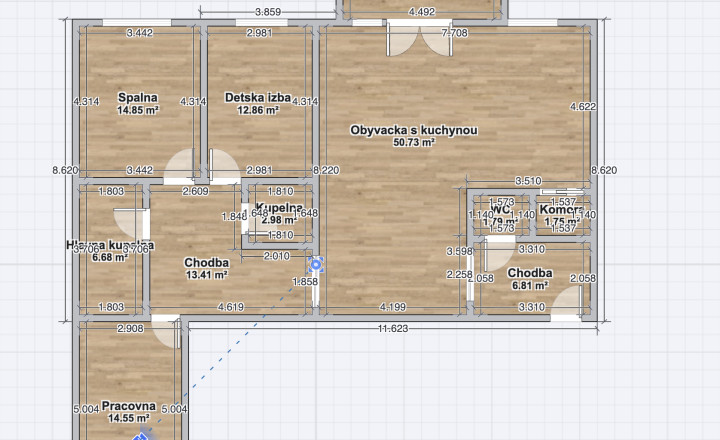Click the 6.81 m² Chodba area value
Viewport: 720px width, 440px height.
tap(530, 286)
